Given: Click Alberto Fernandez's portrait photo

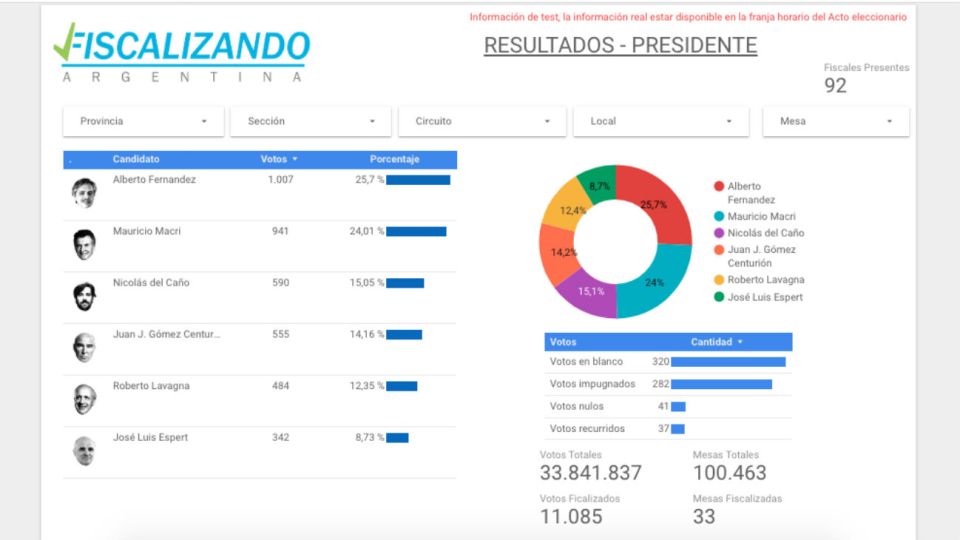Looking at the screenshot, I should [84, 193].
